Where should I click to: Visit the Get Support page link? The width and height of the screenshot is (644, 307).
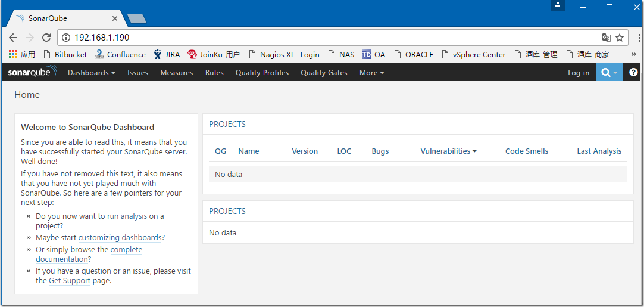coord(70,281)
